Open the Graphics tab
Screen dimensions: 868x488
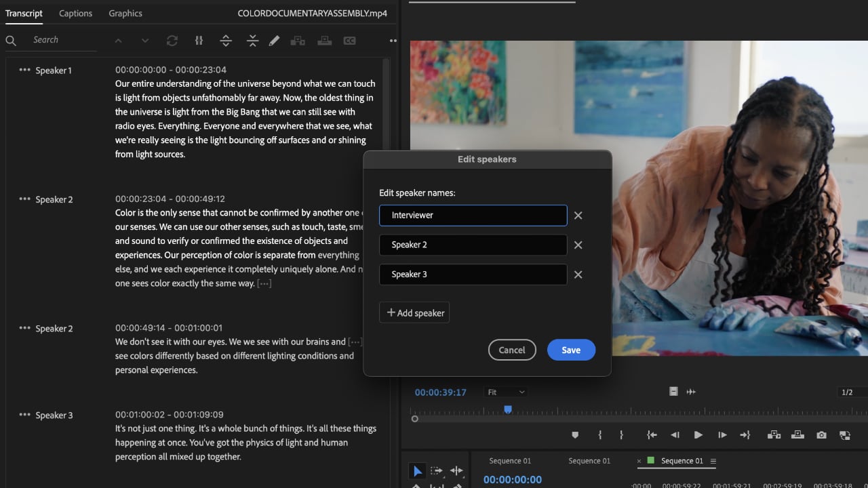pyautogui.click(x=125, y=14)
